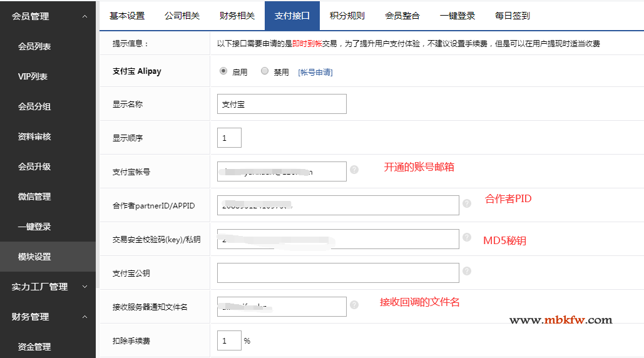Click the 扣除手续费 percentage field
The height and width of the screenshot is (358, 644).
click(229, 340)
